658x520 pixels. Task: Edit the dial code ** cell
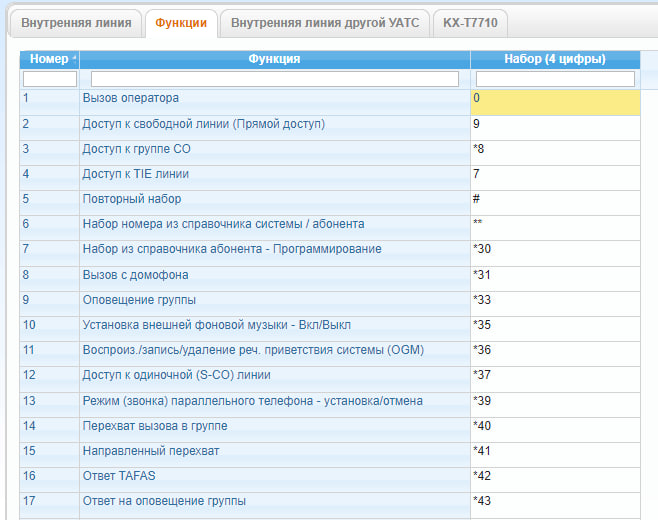(x=555, y=228)
